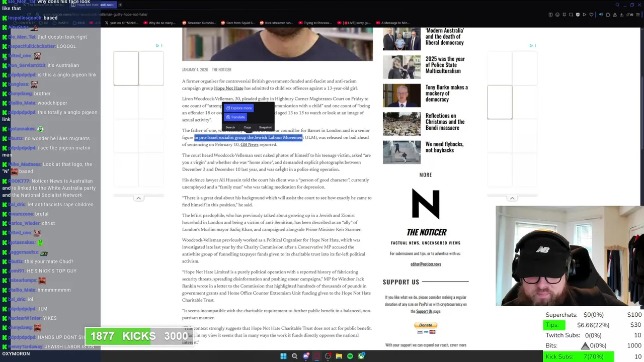
Task: Open the GB News link
Action: coord(249,144)
